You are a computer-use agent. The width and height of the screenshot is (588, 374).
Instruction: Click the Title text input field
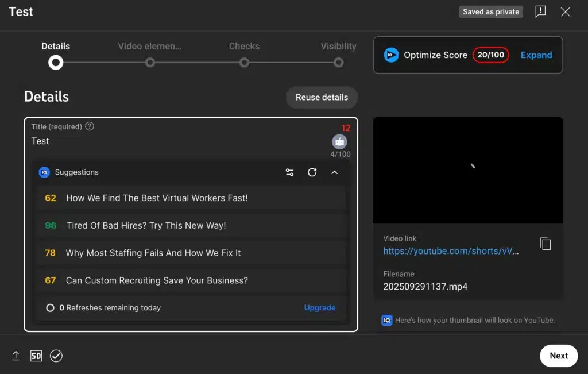tap(172, 141)
